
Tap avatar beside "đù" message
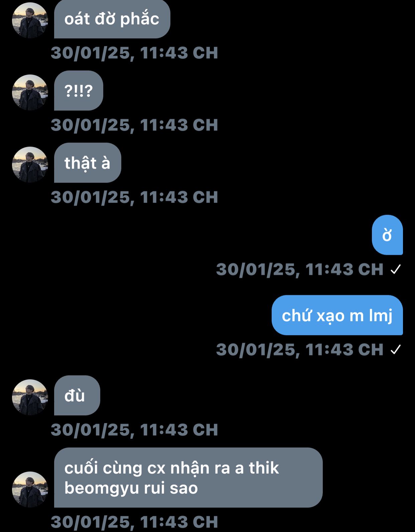[30, 397]
